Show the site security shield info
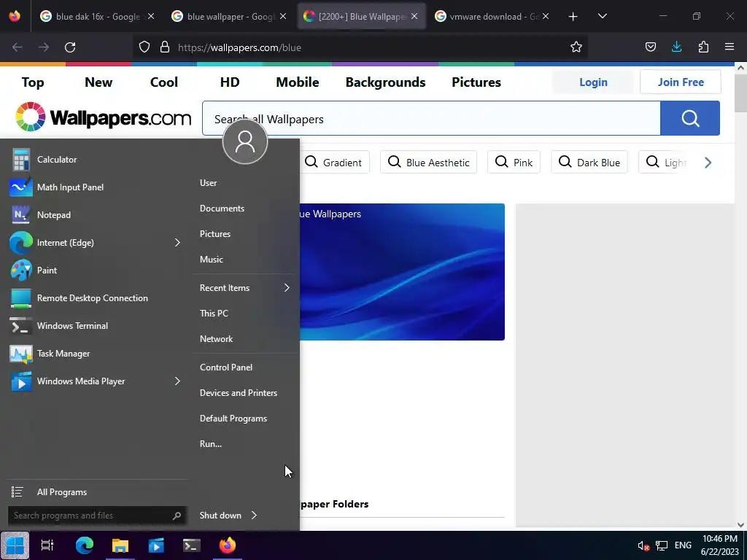Viewport: 747px width, 560px height. (x=144, y=47)
